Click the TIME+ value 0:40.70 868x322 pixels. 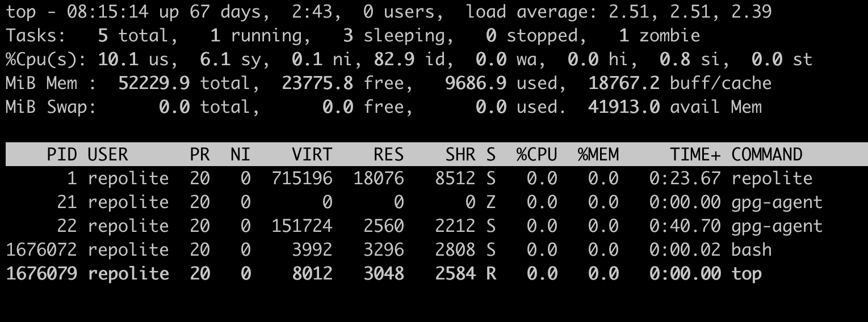(685, 226)
